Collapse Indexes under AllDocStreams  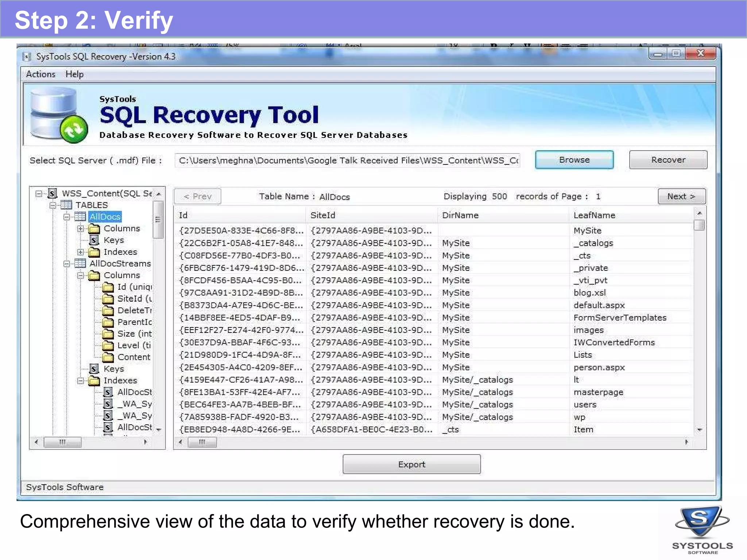tap(81, 381)
